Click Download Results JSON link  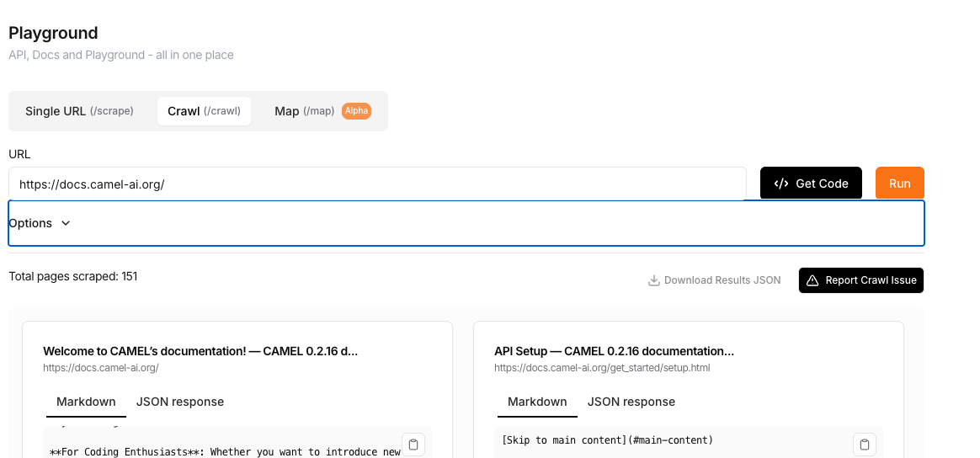click(715, 280)
